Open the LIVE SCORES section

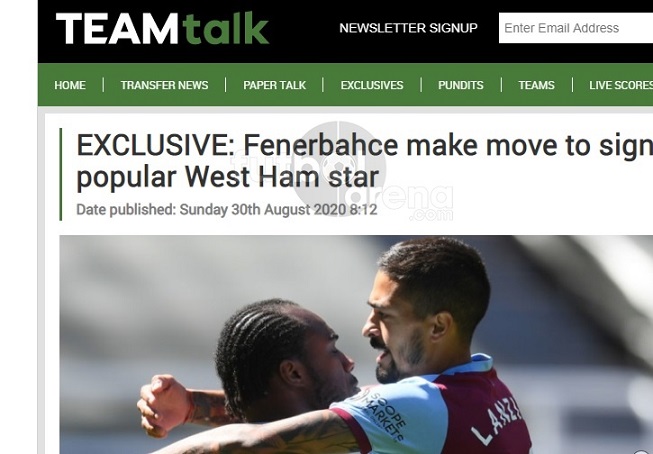[x=621, y=85]
